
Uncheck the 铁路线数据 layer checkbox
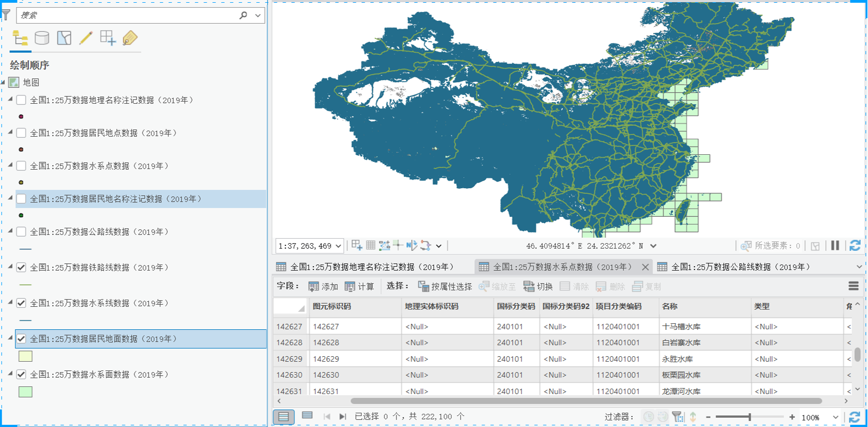(x=21, y=267)
